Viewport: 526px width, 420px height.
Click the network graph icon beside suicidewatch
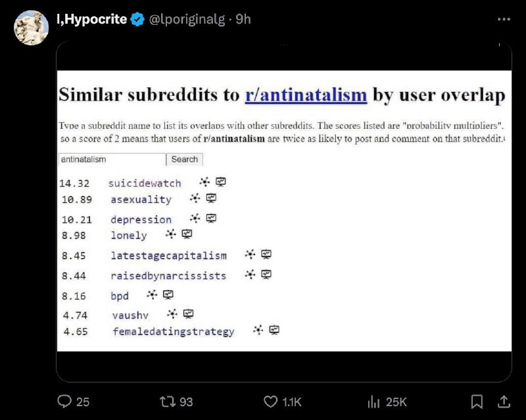[x=204, y=182]
